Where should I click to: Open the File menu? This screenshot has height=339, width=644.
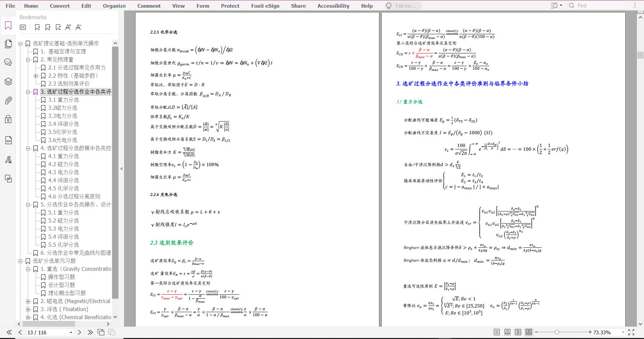10,6
